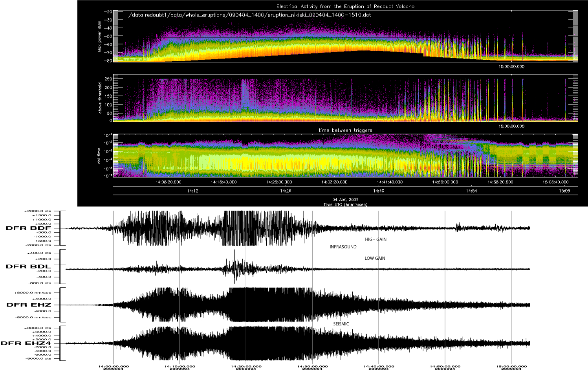Click the '04 Apr, 2009' date label
This screenshot has width=588, height=371.
point(345,200)
